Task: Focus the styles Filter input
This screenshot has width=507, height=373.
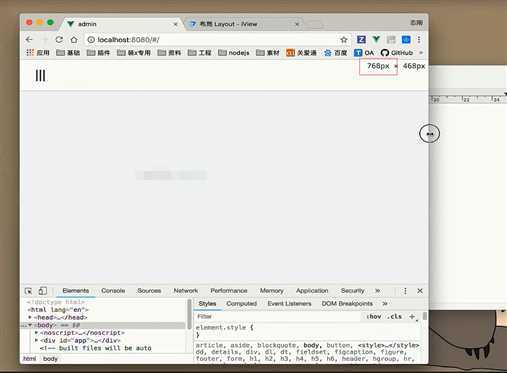Action: pyautogui.click(x=278, y=317)
